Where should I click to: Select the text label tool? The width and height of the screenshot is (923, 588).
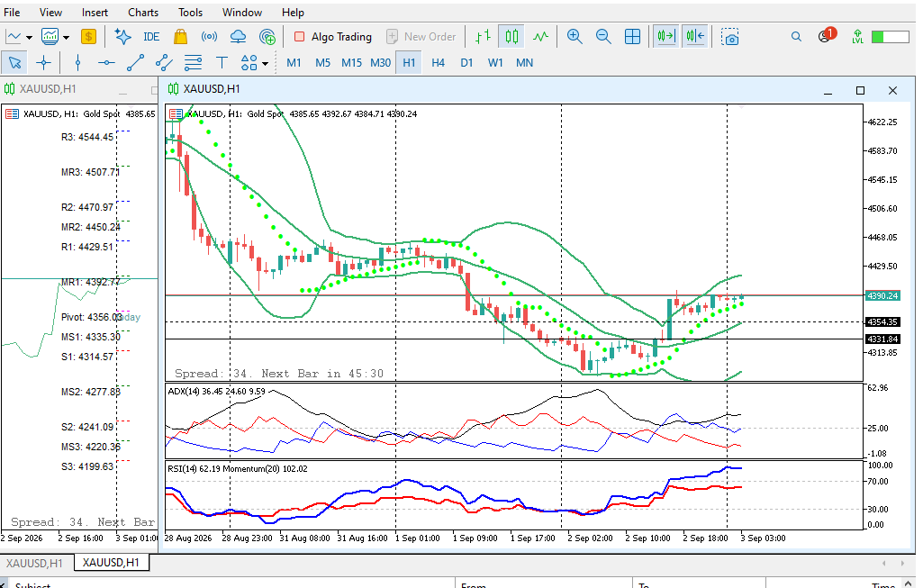coord(222,62)
